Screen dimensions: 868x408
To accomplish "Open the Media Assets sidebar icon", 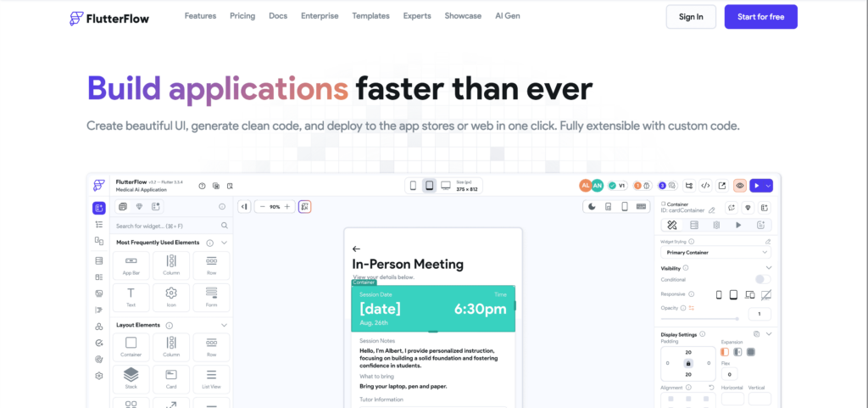I will pyautogui.click(x=99, y=293).
